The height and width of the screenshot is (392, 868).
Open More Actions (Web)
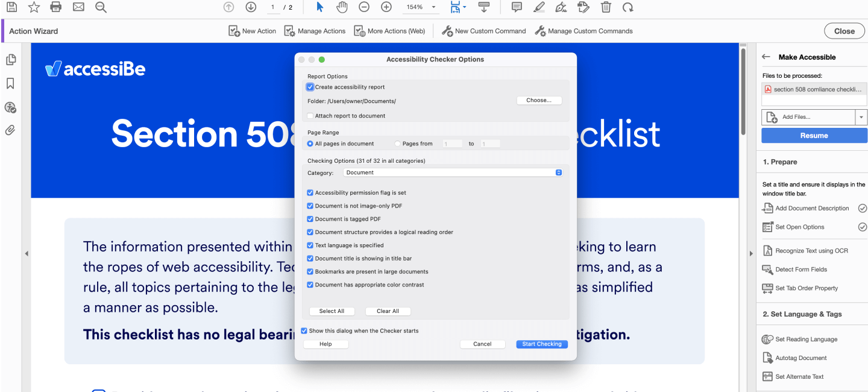(389, 31)
